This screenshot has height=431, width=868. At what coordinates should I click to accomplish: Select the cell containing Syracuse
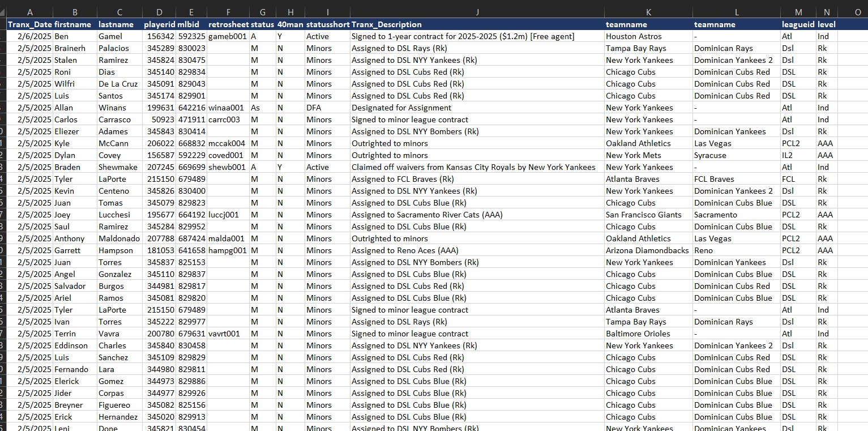[x=710, y=155]
